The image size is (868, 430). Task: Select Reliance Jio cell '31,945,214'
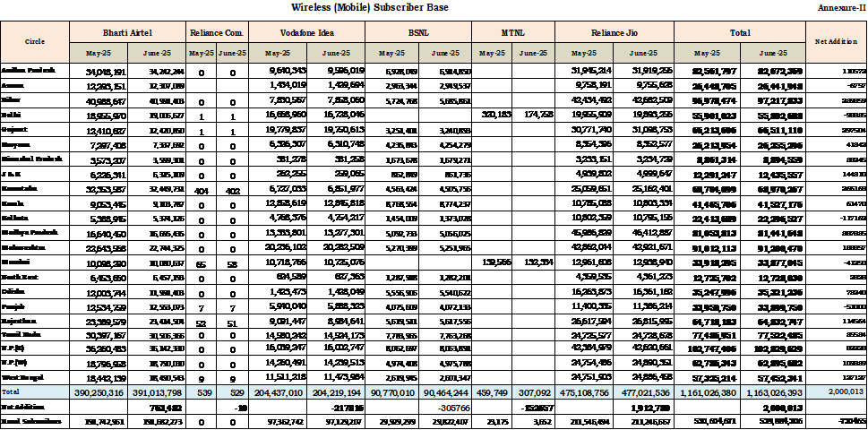584,71
